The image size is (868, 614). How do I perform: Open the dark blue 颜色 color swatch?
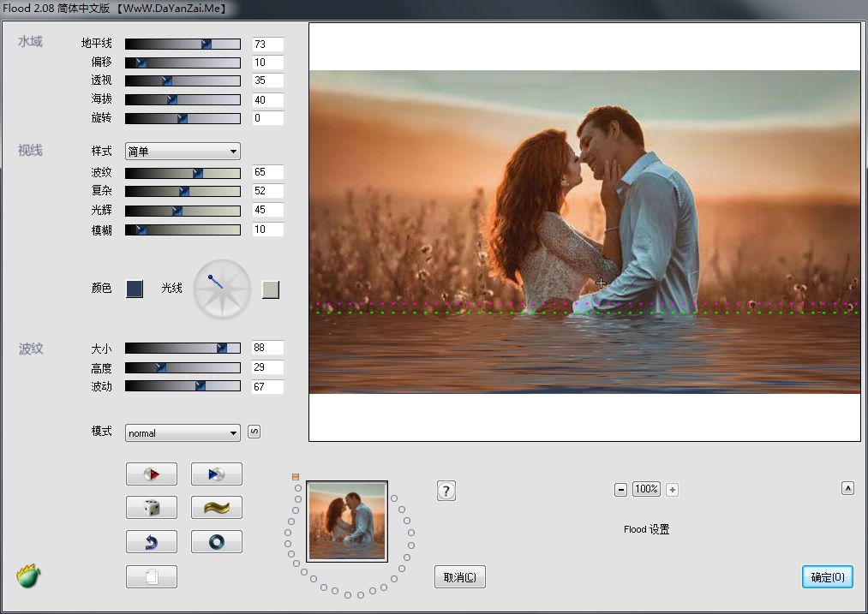pos(135,289)
